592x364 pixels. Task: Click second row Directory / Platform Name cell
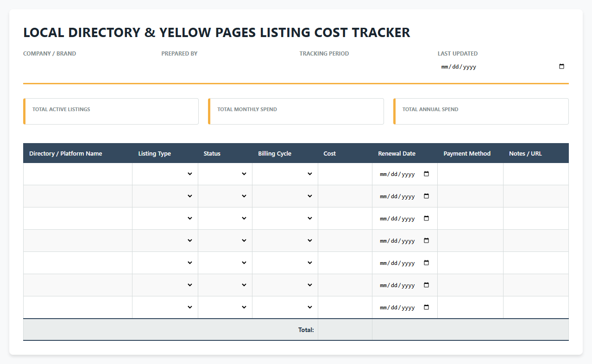[x=78, y=196]
